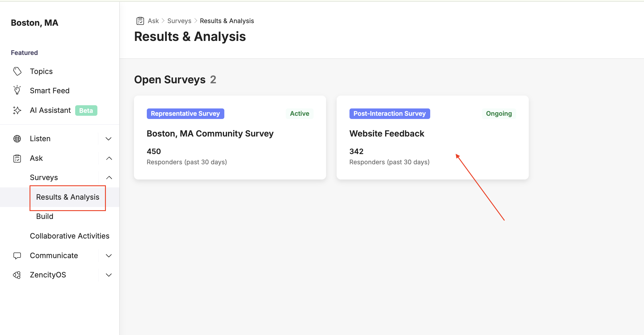Expand the Listen section chevron
Viewport: 644px width, 335px height.
109,139
